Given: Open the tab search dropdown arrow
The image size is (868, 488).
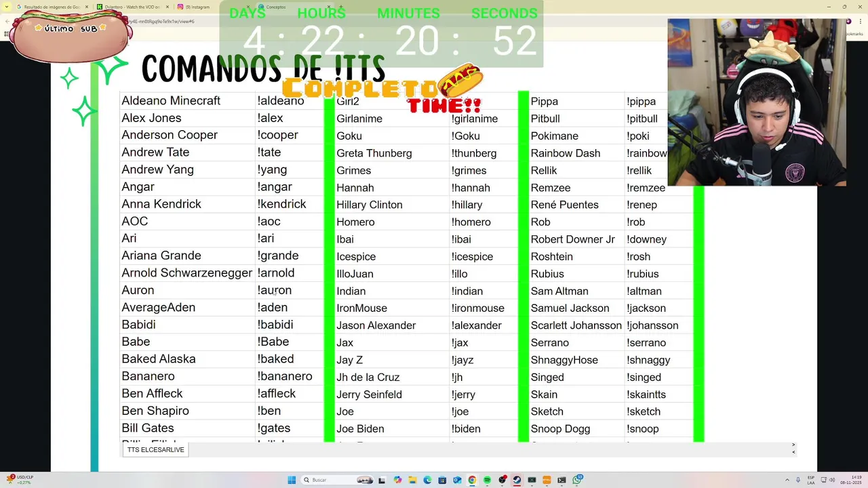Looking at the screenshot, I should (x=7, y=7).
